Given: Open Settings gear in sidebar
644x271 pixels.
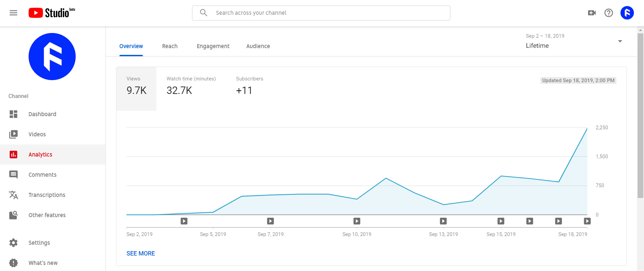Looking at the screenshot, I should point(13,243).
